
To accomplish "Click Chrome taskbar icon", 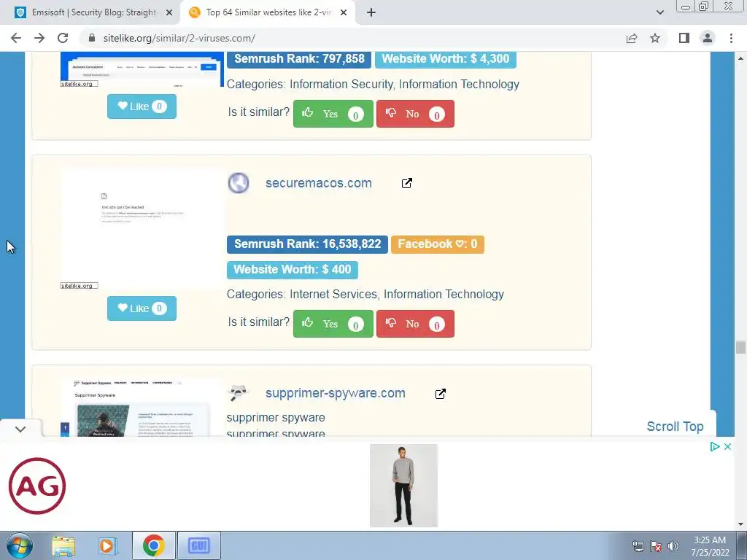I will (x=153, y=545).
